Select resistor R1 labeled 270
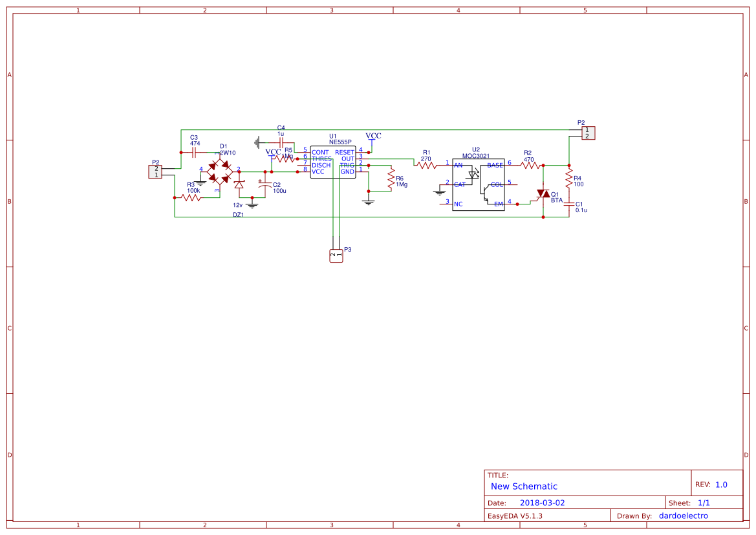Screen dimensions: 756x535 pyautogui.click(x=426, y=165)
